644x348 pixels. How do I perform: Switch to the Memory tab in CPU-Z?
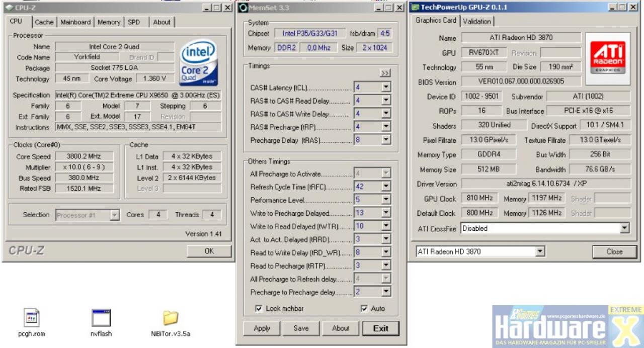coord(109,22)
